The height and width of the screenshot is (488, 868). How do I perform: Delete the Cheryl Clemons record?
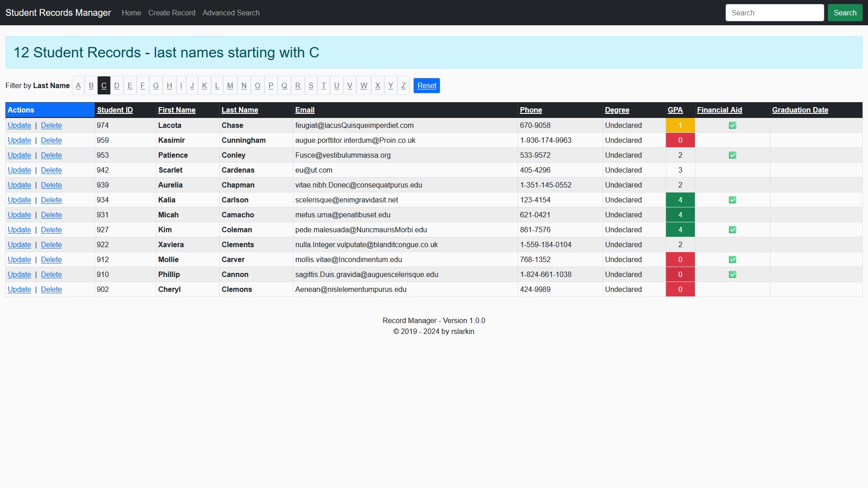[52, 290]
